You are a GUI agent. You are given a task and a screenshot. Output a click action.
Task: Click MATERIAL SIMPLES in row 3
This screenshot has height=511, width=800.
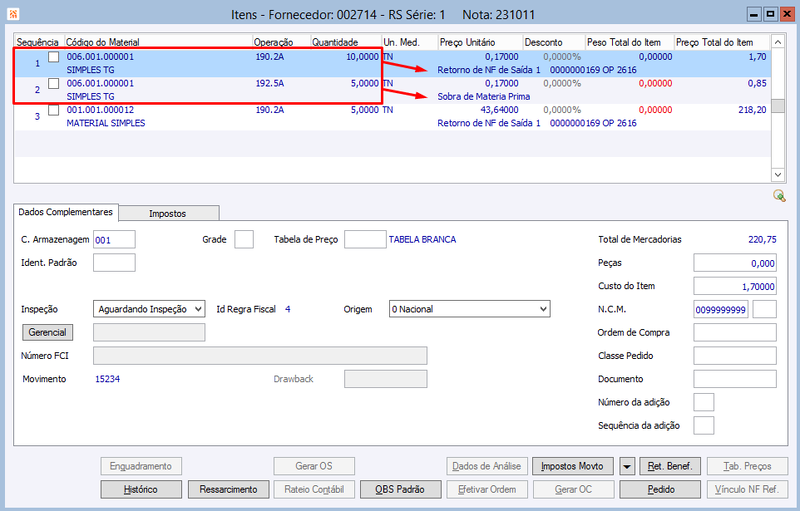coord(106,123)
